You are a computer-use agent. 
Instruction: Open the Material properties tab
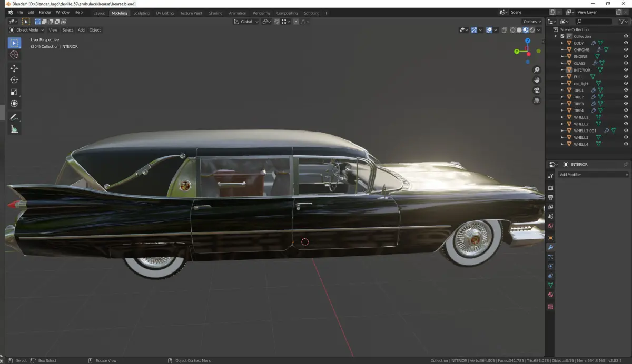click(550, 295)
